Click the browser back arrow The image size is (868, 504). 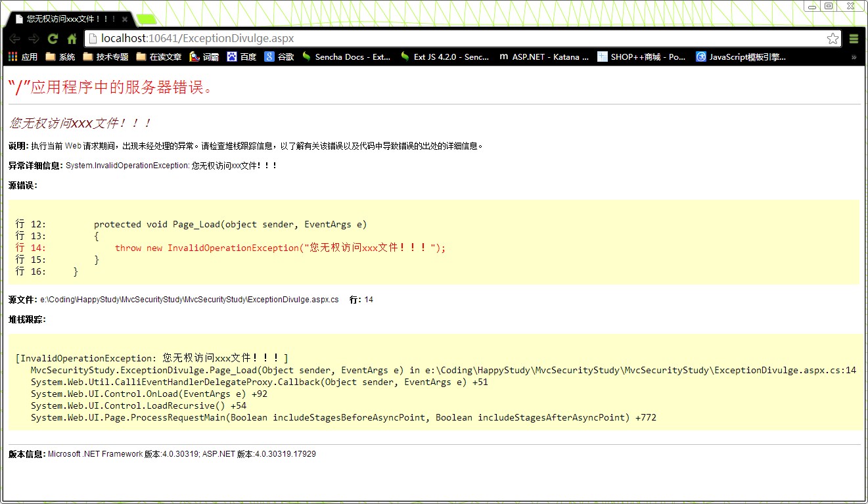coord(14,39)
